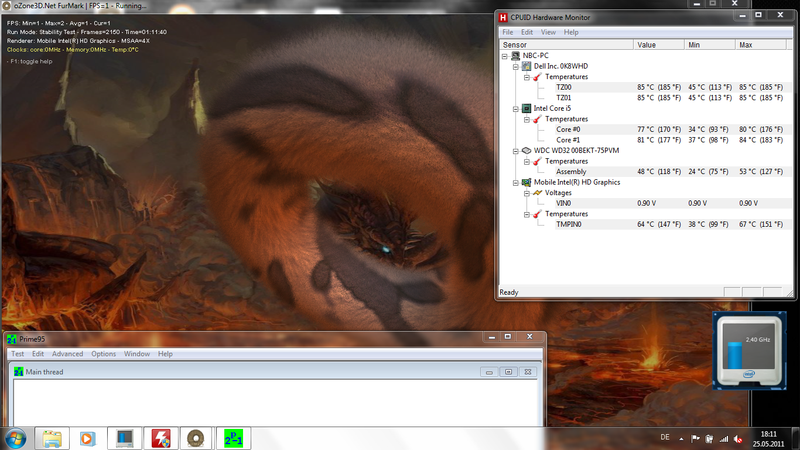
Task: Click the FurMark title bar icon
Action: tap(7, 5)
